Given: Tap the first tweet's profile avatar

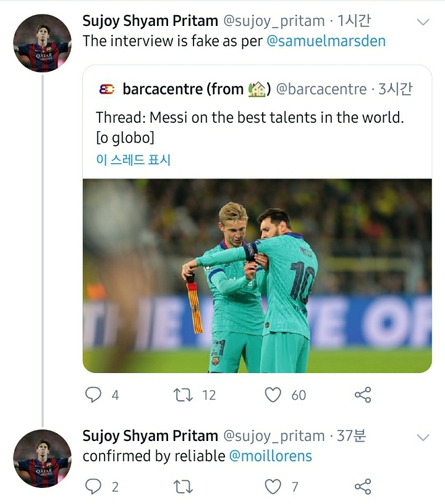Looking at the screenshot, I should pyautogui.click(x=42, y=42).
